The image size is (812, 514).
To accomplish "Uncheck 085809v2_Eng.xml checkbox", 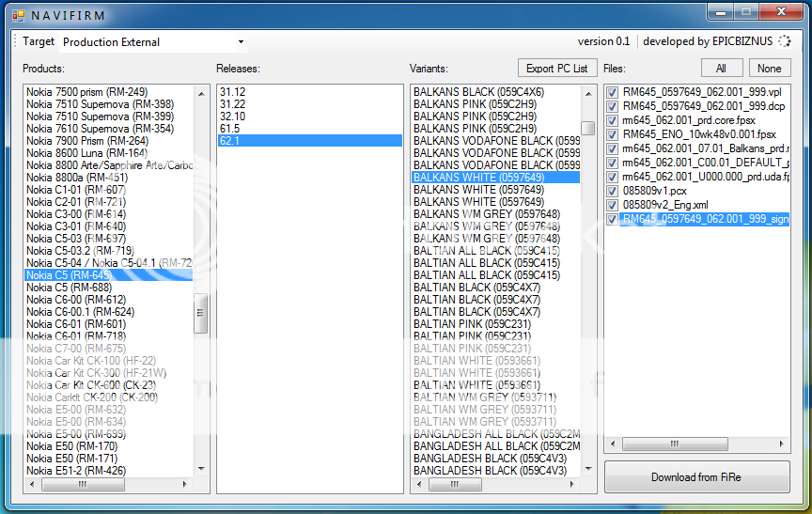I will click(612, 205).
